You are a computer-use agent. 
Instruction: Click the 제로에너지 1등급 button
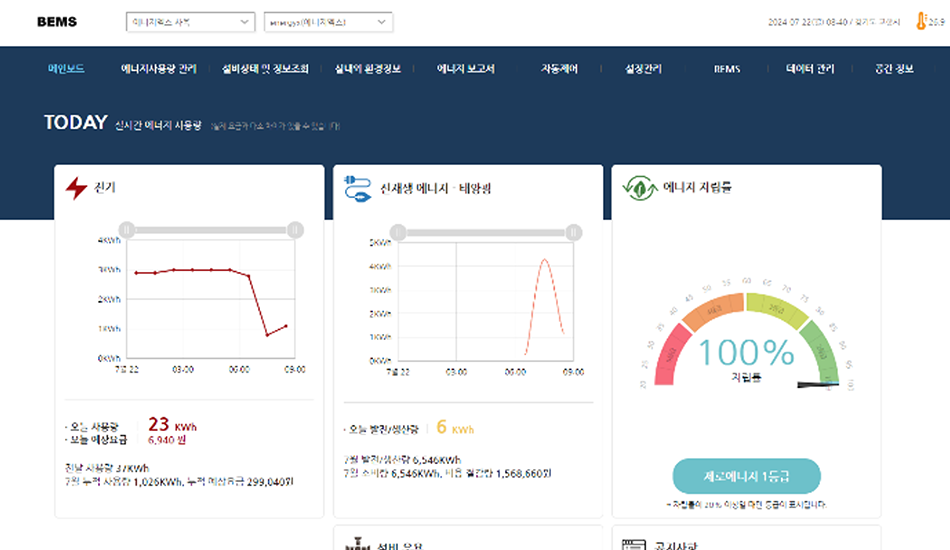pos(746,475)
